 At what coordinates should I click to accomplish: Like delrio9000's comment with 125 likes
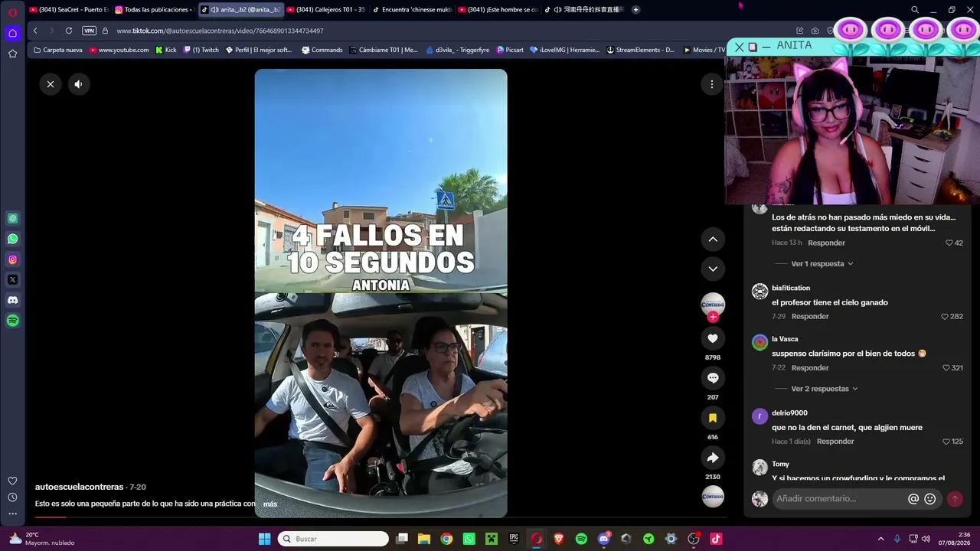point(946,442)
